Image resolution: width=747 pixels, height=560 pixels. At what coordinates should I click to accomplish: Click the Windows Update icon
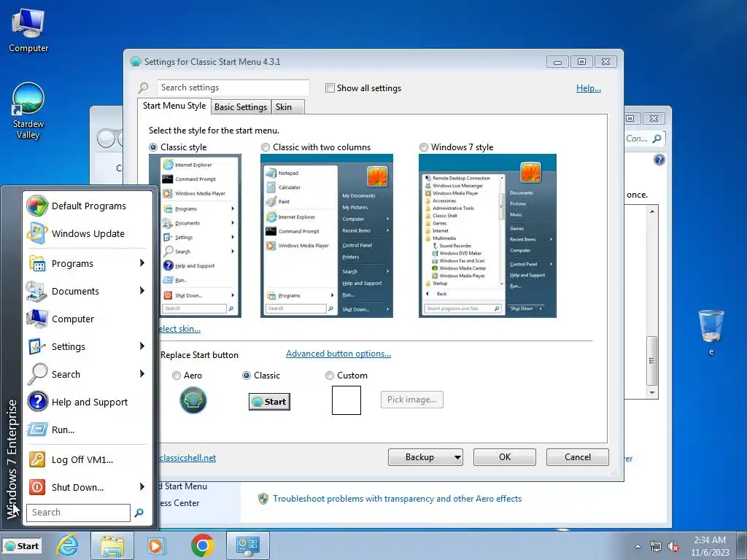pos(37,233)
